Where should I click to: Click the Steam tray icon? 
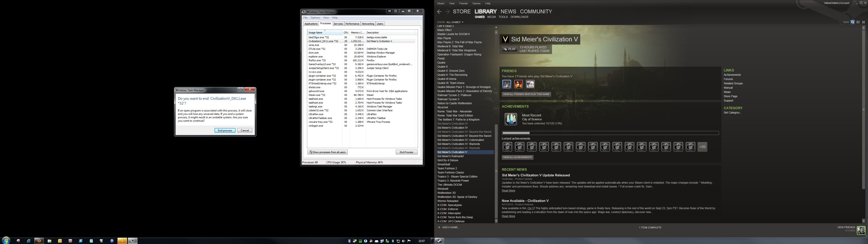click(x=355, y=241)
